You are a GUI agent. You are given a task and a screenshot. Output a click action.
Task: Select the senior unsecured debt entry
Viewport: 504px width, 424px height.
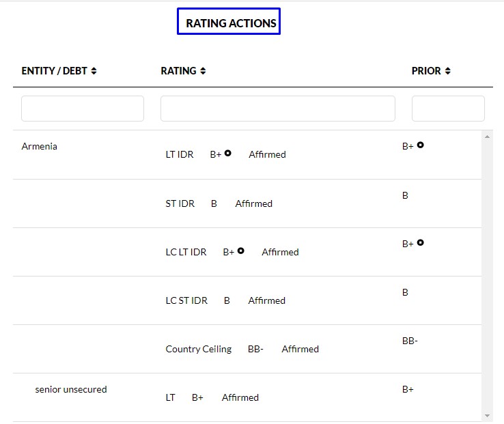(x=71, y=389)
